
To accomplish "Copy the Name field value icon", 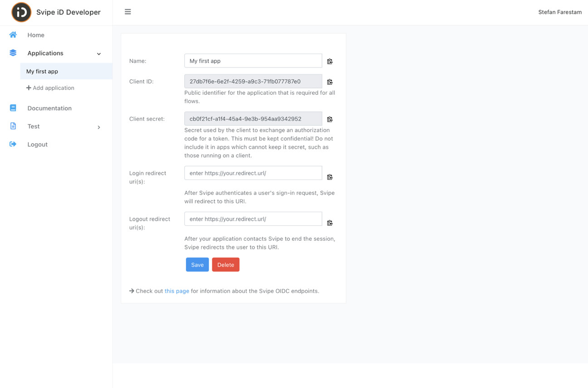I will click(x=330, y=61).
